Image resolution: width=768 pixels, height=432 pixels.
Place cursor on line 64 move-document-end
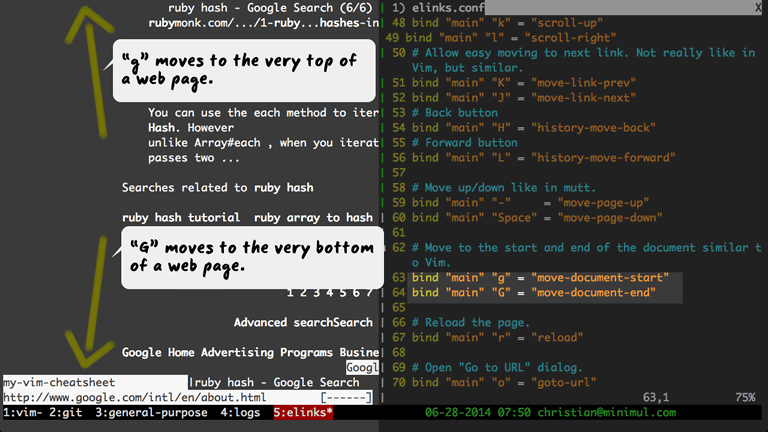[533, 293]
